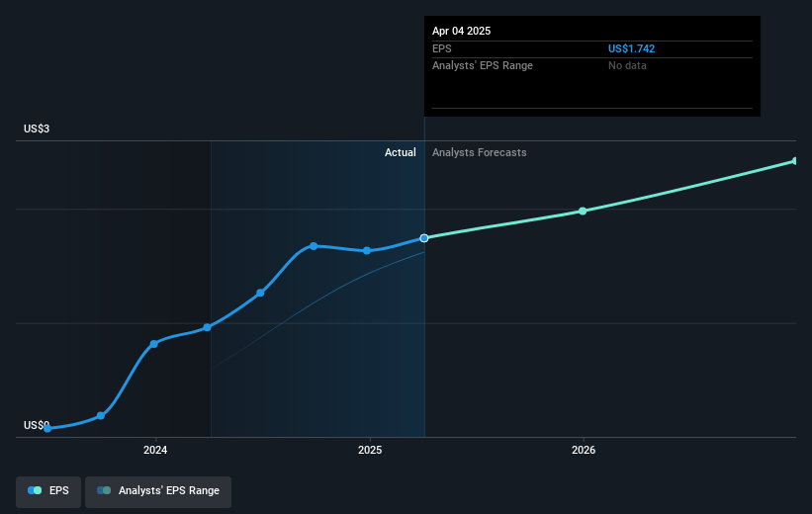
Task: Select the EPS point just before 2025
Action: [x=367, y=251]
